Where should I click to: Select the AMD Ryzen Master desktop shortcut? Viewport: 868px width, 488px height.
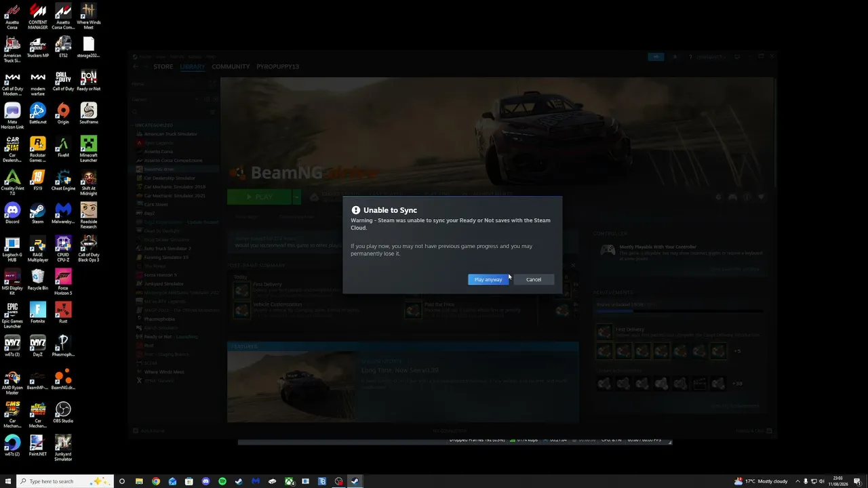tap(12, 382)
